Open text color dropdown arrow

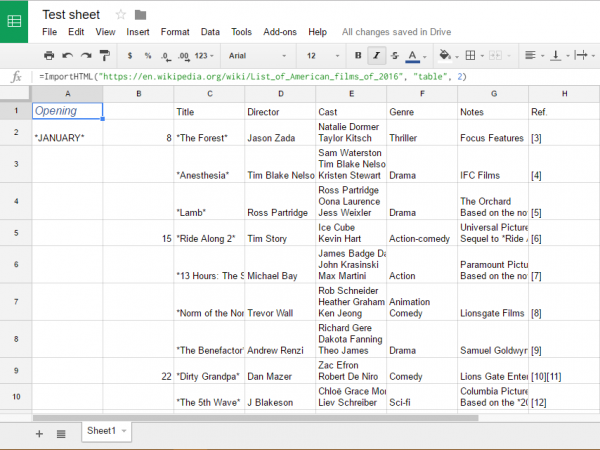[x=424, y=57]
